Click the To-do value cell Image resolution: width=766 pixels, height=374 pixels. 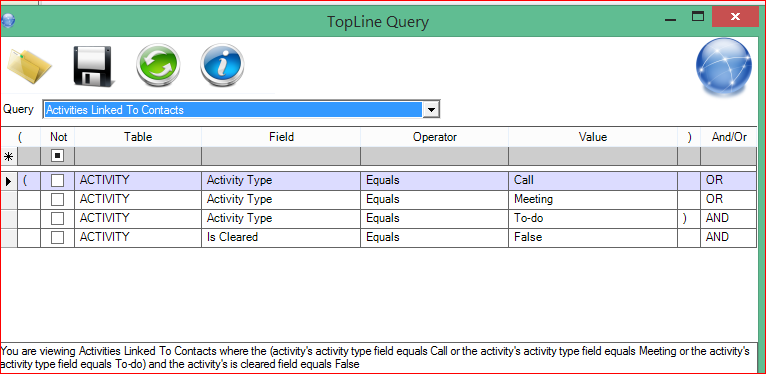593,218
